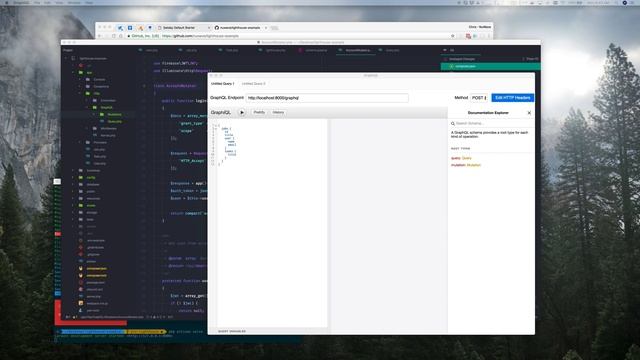
Task: Click the search magnifier icon in Documentation Explorer
Action: click(453, 123)
